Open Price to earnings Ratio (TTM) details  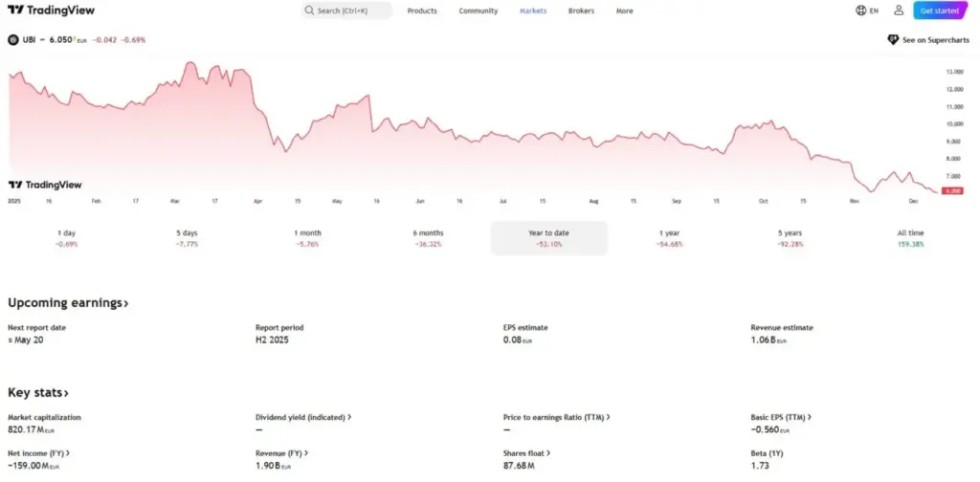point(556,417)
